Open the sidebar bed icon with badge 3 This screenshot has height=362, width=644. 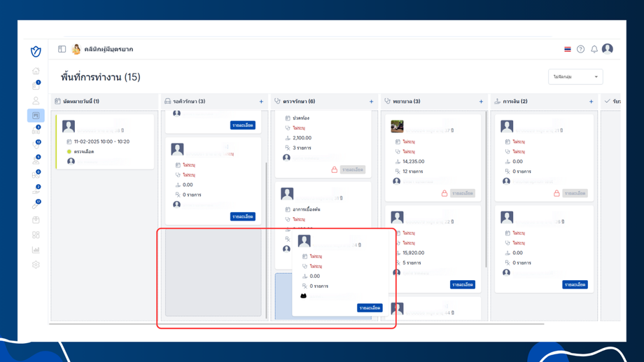pos(36,131)
